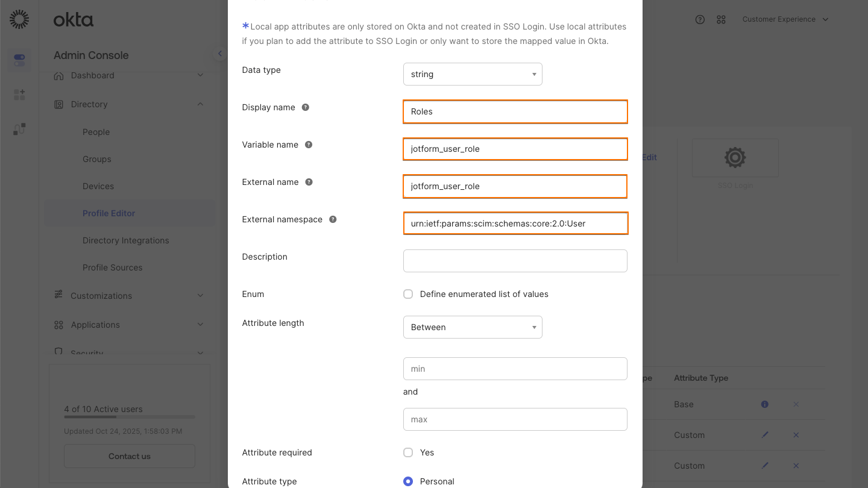The height and width of the screenshot is (488, 868).
Task: Click the apps grid icon near Customer Experience
Action: click(x=722, y=19)
